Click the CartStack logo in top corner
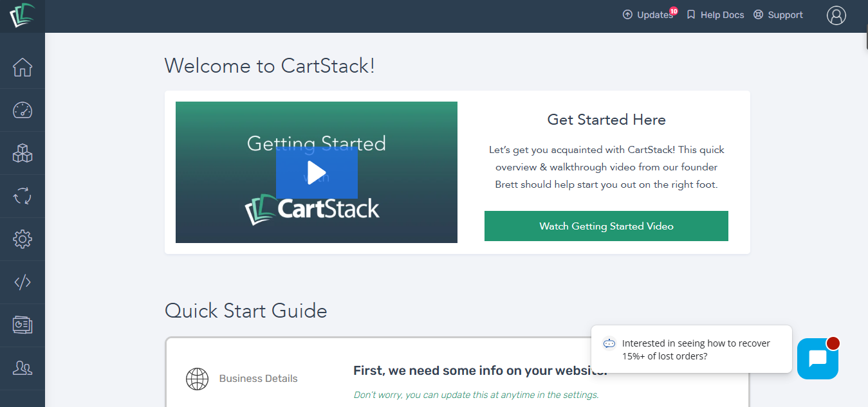Image resolution: width=868 pixels, height=407 pixels. pyautogui.click(x=22, y=15)
